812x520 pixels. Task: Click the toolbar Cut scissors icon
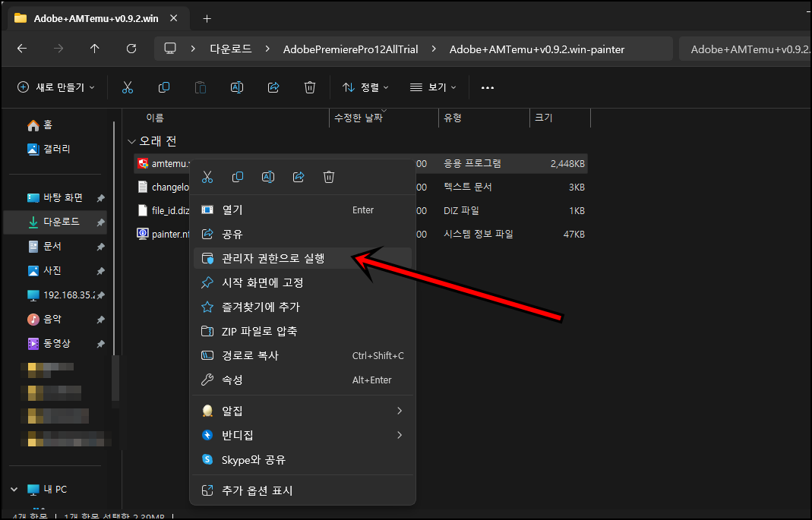tap(128, 87)
